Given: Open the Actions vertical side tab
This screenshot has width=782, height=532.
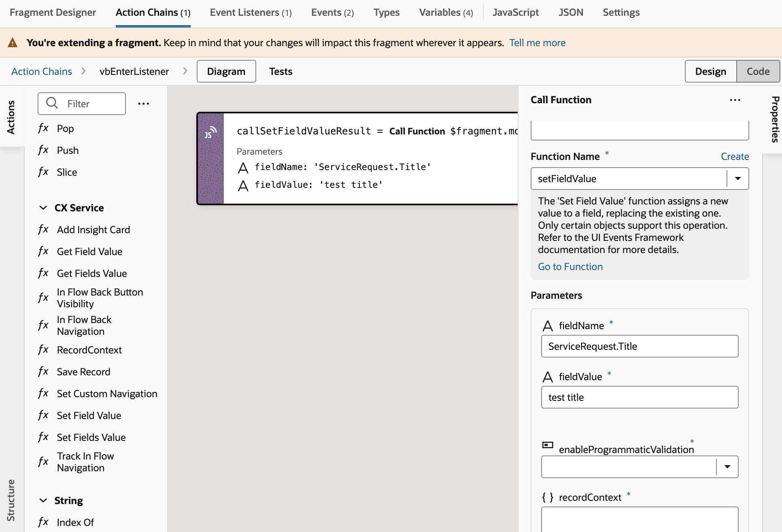Looking at the screenshot, I should 11,117.
